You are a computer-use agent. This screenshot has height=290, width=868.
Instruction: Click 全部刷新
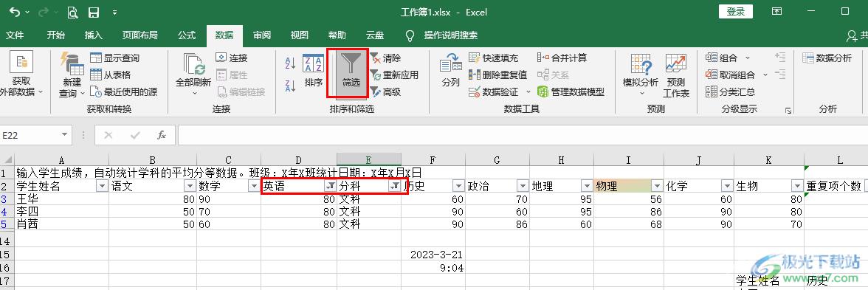pyautogui.click(x=193, y=75)
